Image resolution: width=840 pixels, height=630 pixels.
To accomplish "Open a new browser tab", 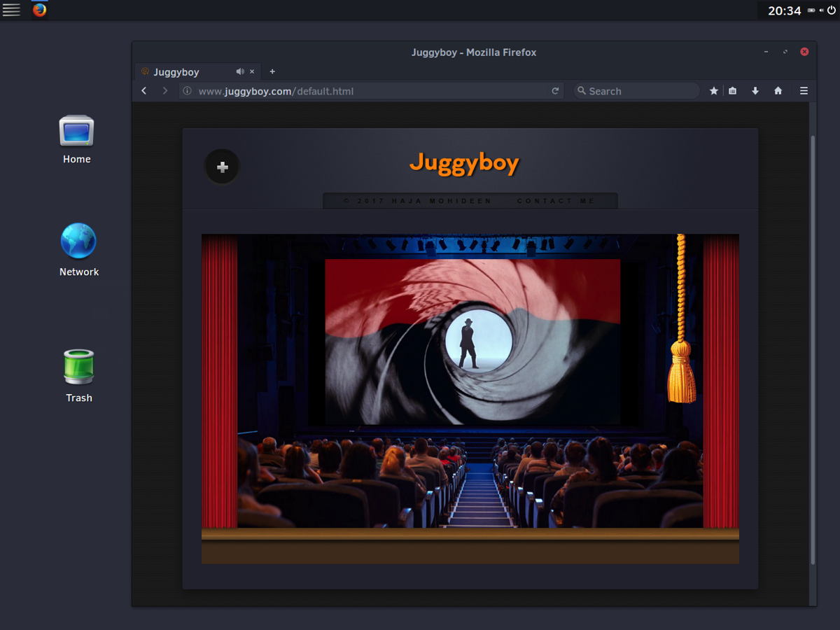I will (272, 71).
